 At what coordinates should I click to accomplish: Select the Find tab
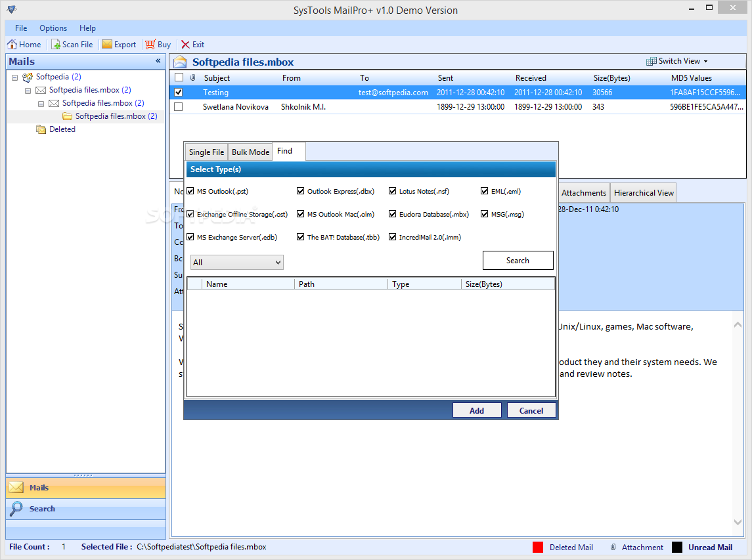pyautogui.click(x=289, y=151)
